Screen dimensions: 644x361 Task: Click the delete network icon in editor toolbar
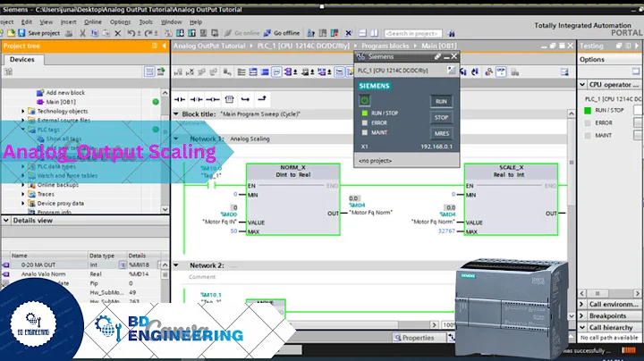[x=190, y=72]
